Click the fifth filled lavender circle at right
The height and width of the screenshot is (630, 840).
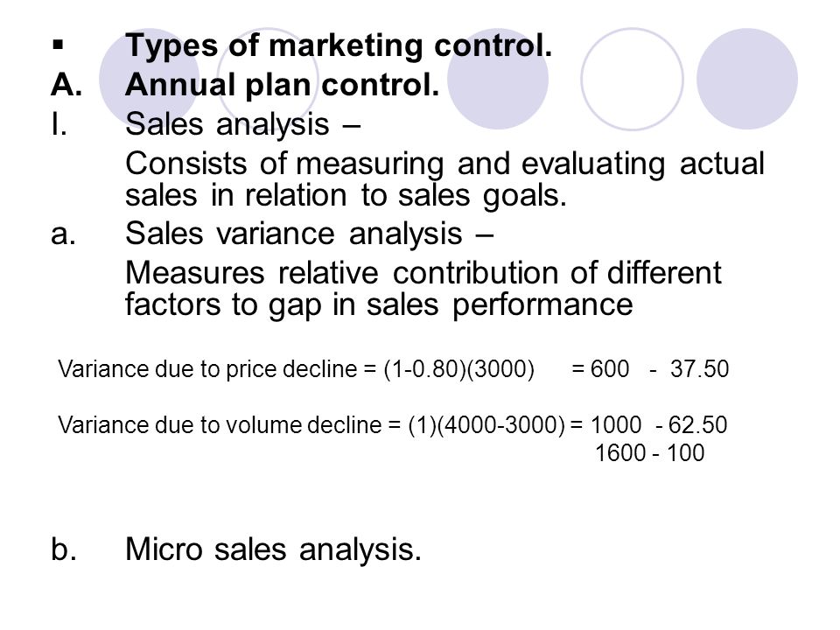click(746, 79)
